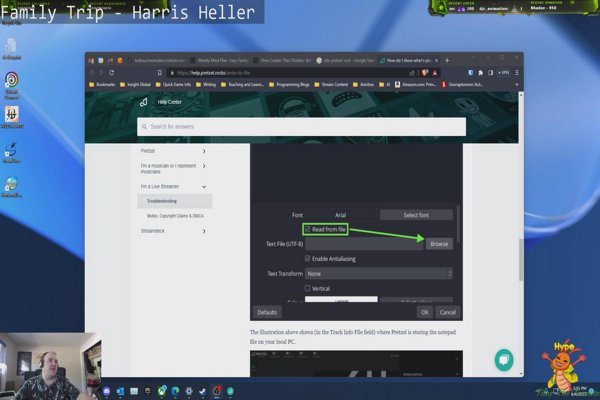The width and height of the screenshot is (600, 400).
Task: Open Outlook from the taskbar
Action: tap(120, 391)
